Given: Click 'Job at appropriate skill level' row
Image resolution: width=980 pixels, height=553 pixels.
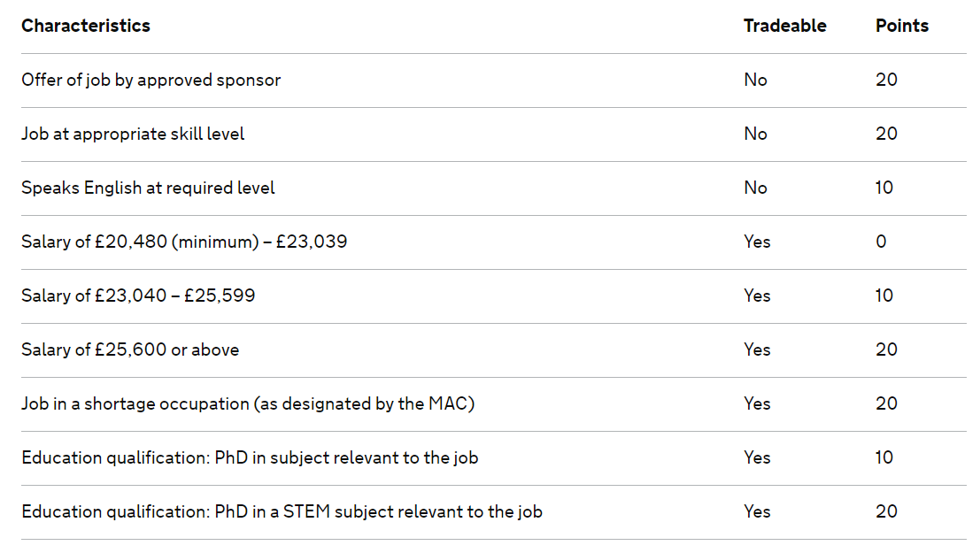Looking at the screenshot, I should (133, 134).
